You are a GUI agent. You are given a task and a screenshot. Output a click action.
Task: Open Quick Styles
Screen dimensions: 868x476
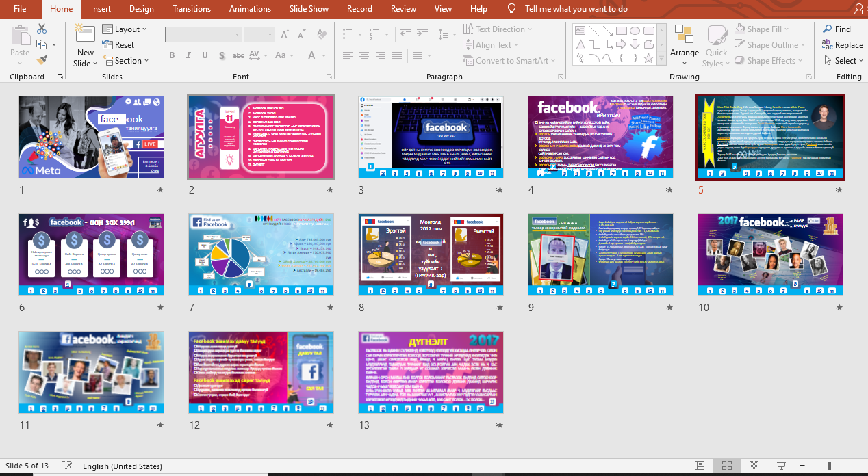point(717,47)
